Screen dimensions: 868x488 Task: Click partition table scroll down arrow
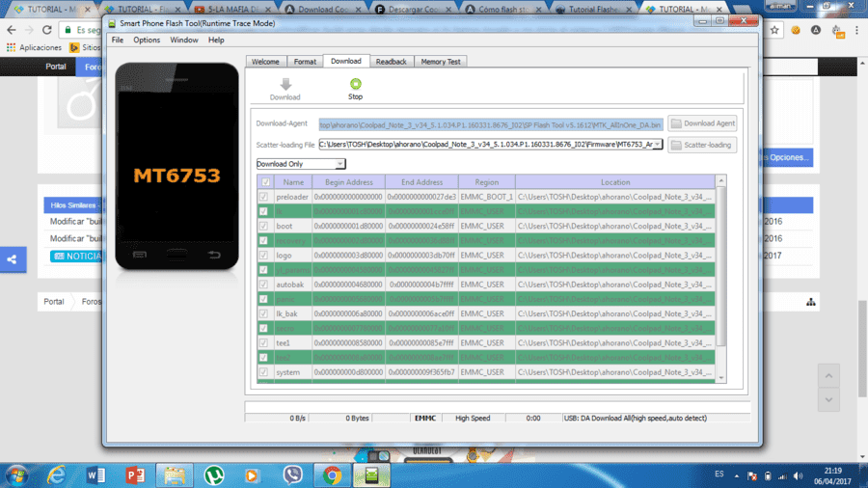pos(720,378)
